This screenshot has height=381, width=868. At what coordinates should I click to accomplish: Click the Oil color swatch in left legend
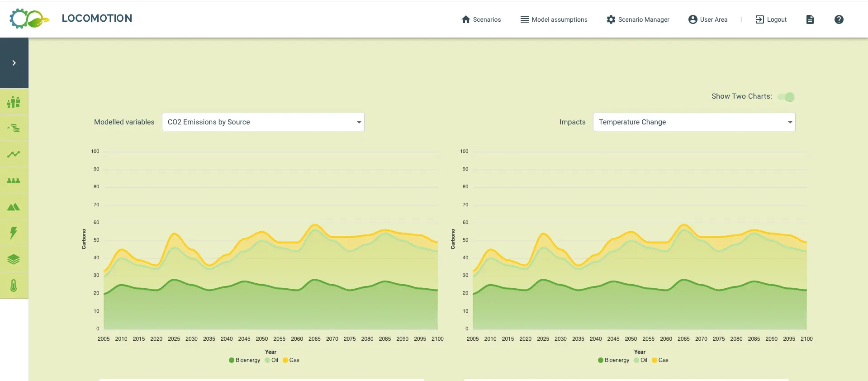tap(267, 360)
